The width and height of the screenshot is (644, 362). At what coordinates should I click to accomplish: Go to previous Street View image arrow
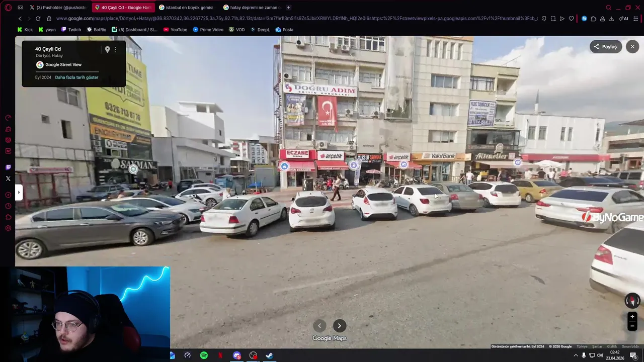click(x=319, y=326)
